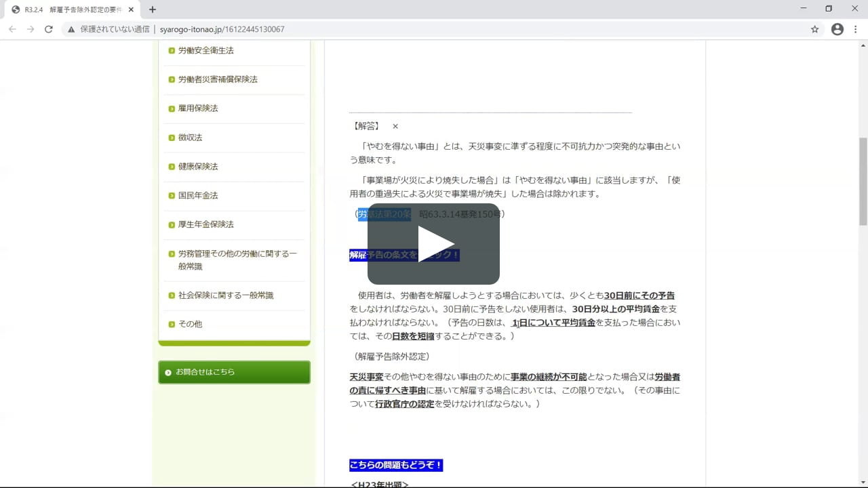Click the ＜H23年出題＞ text
Image resolution: width=868 pixels, height=488 pixels.
(x=380, y=484)
